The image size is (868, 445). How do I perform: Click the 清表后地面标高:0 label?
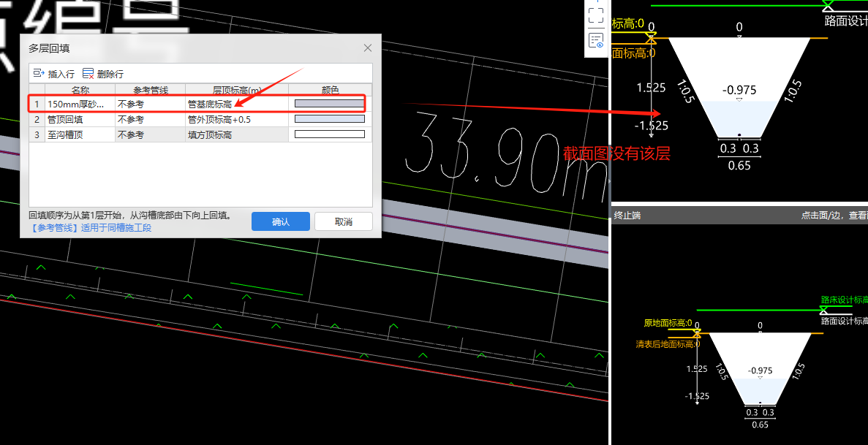pos(668,344)
